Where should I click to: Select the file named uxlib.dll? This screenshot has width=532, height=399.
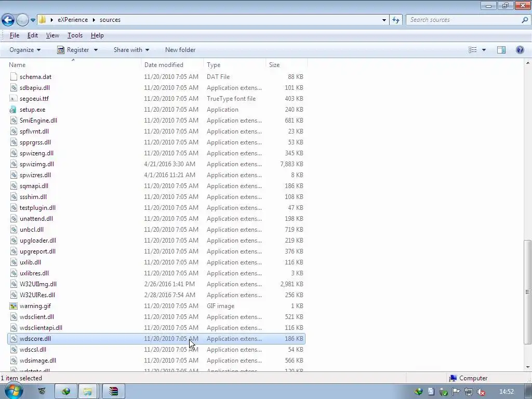click(x=30, y=262)
